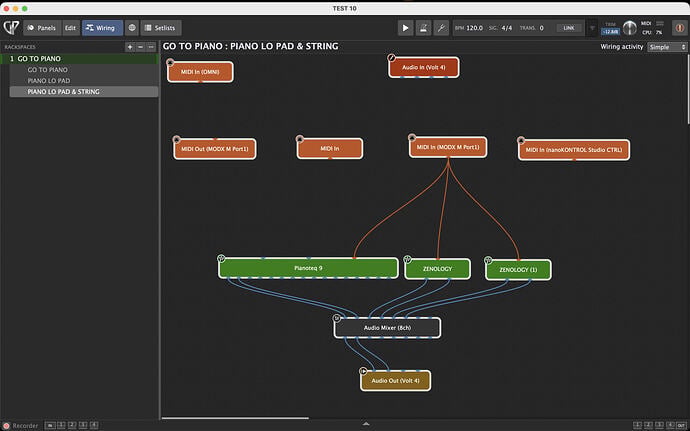This screenshot has height=431, width=690.
Task: Click the BPM 120.0 tempo value
Action: click(474, 28)
